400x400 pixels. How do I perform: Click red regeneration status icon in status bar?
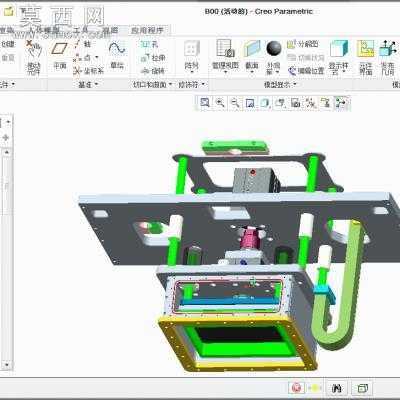point(296,388)
